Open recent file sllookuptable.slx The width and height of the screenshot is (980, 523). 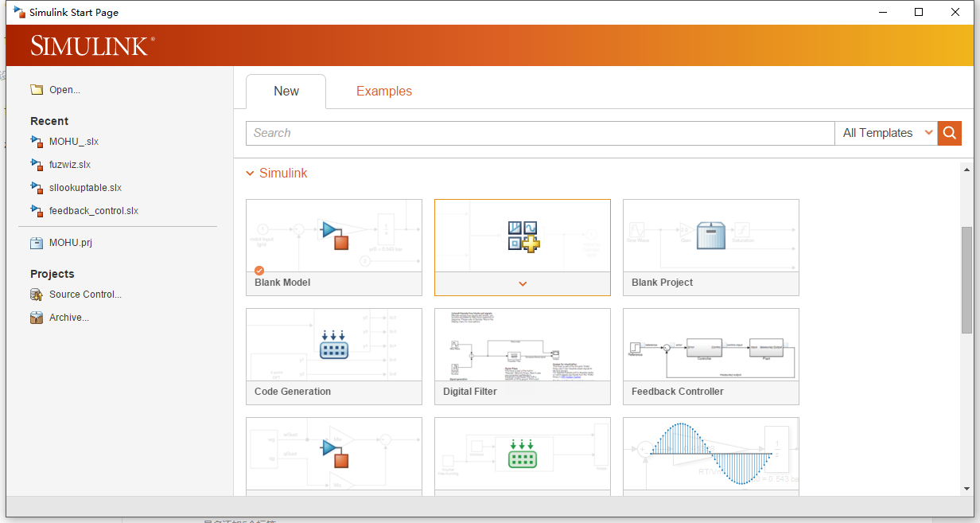coord(85,188)
